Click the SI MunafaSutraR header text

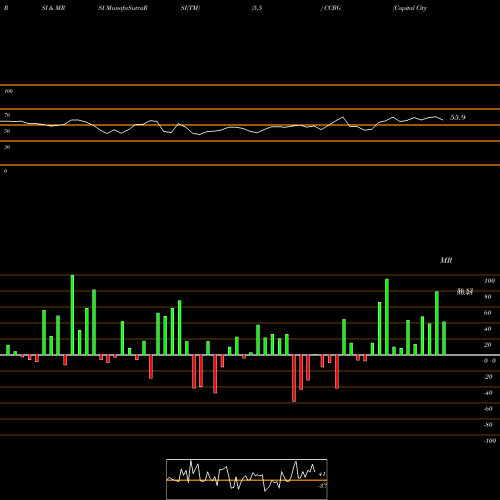pos(123,8)
